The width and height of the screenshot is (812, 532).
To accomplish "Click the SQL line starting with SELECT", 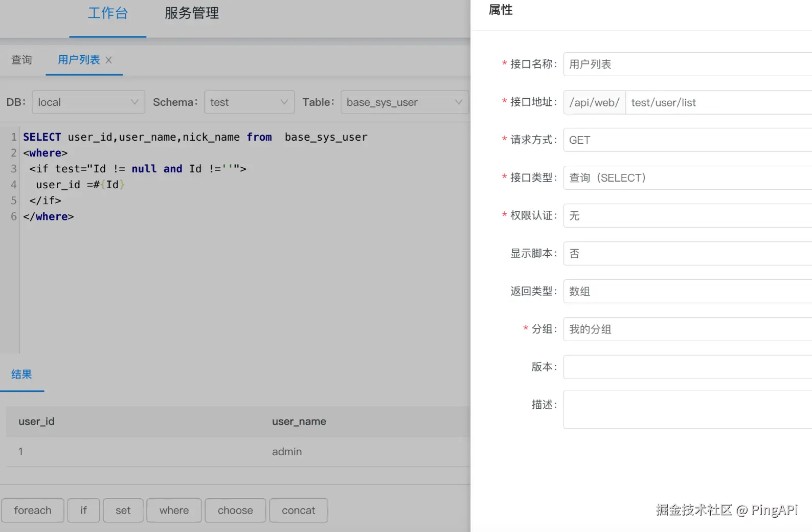I will pos(195,137).
